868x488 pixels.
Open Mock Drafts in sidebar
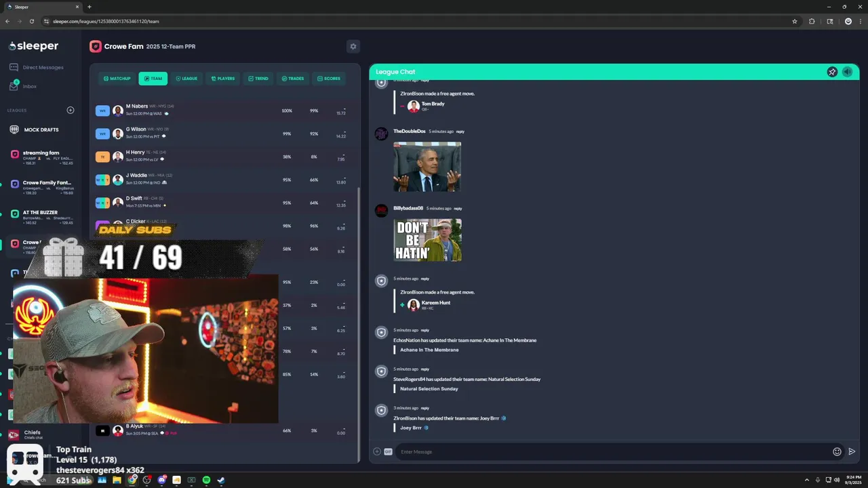34,129
